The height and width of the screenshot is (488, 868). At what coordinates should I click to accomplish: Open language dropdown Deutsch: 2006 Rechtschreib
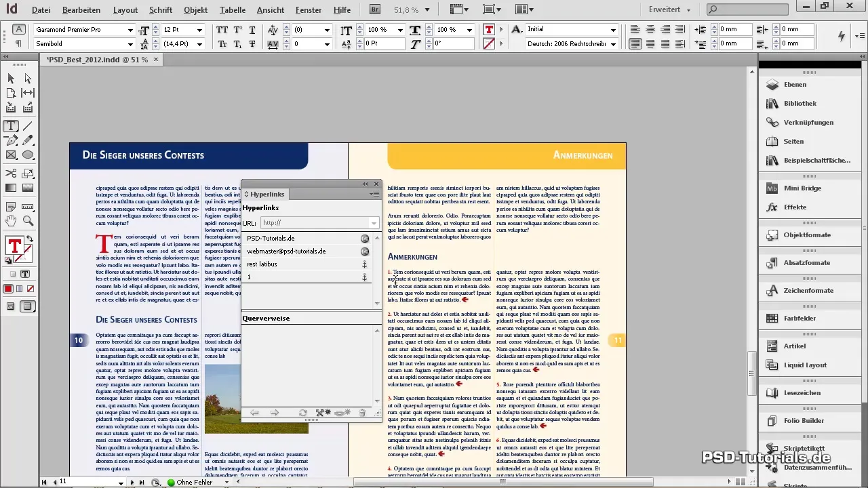click(613, 44)
